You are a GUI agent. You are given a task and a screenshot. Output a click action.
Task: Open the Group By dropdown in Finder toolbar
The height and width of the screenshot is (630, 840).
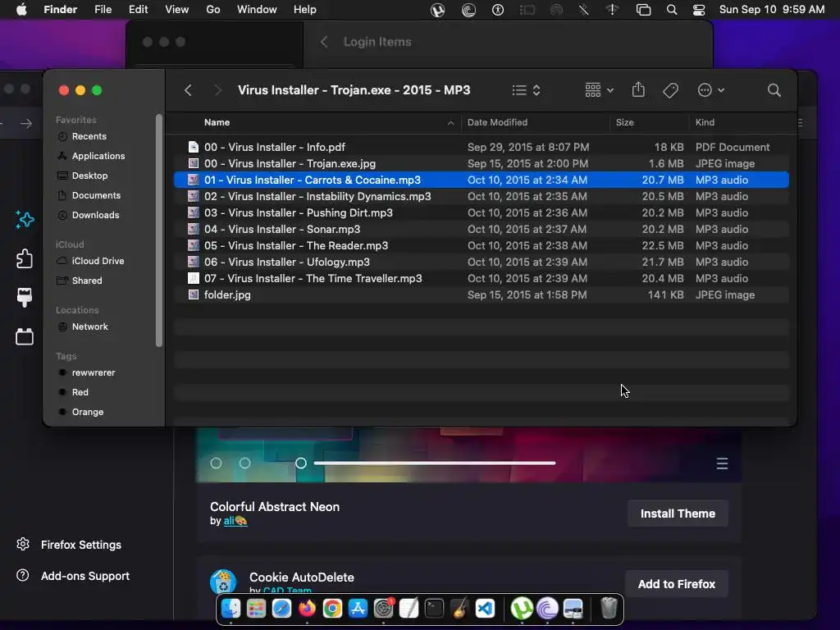tap(599, 90)
